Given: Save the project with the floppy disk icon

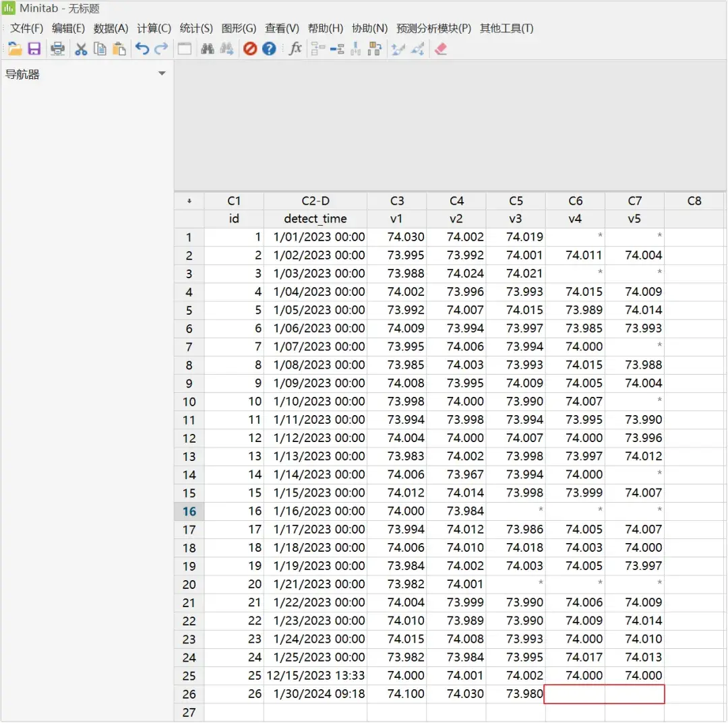Looking at the screenshot, I should [34, 49].
